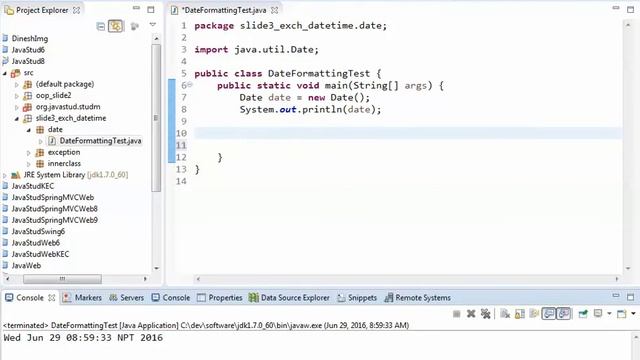
Task: Click the Clear Console icon
Action: 505,314
